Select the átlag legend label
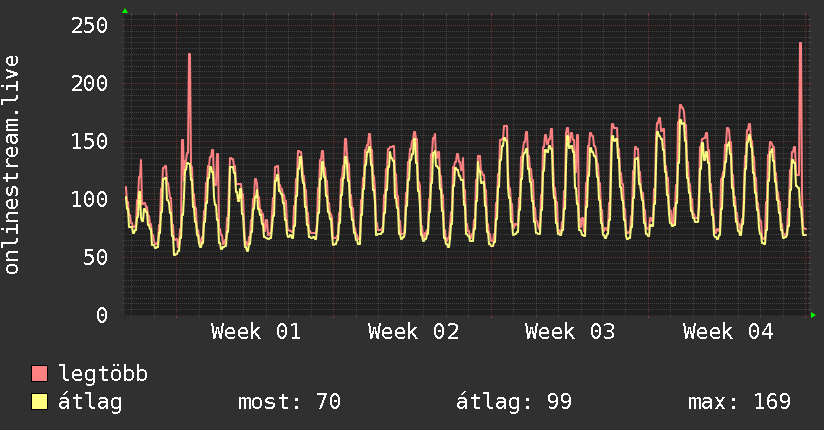This screenshot has height=430, width=824. [x=90, y=402]
